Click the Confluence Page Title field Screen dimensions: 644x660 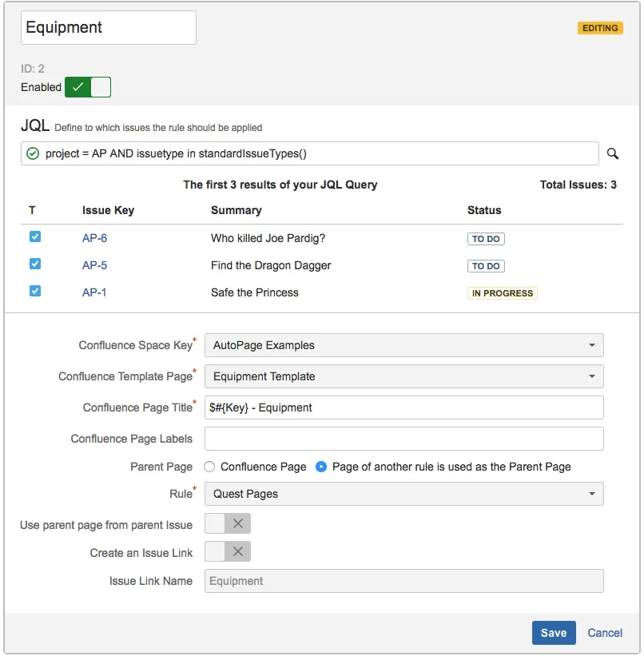[403, 408]
